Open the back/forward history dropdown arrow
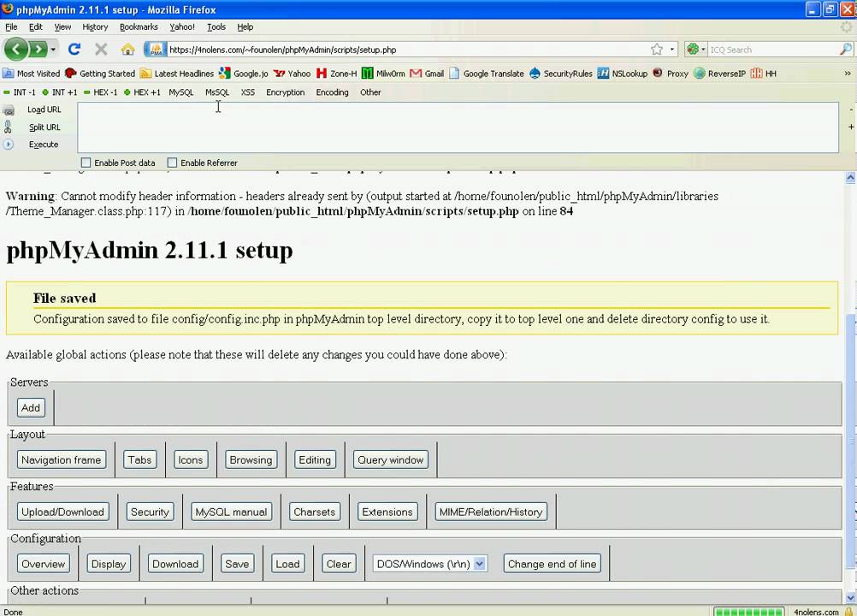Screen dimensions: 857x616 (53, 50)
